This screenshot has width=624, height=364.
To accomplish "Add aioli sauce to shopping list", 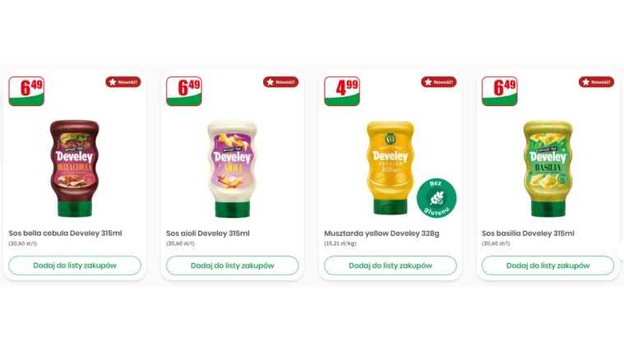I will pyautogui.click(x=233, y=265).
